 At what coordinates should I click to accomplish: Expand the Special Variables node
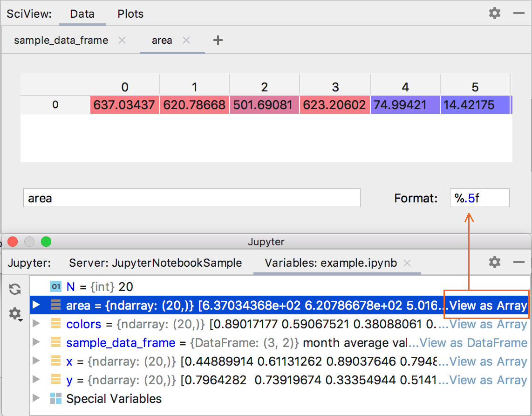pos(37,399)
